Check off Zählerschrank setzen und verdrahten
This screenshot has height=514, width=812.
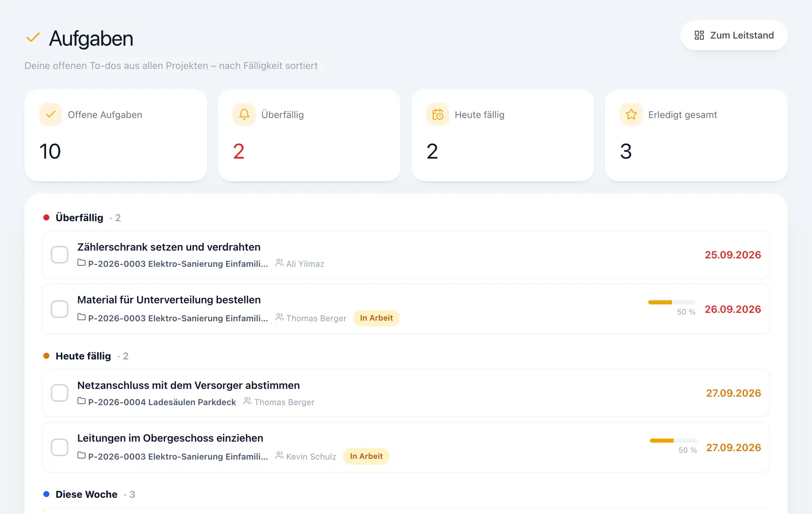(x=59, y=255)
